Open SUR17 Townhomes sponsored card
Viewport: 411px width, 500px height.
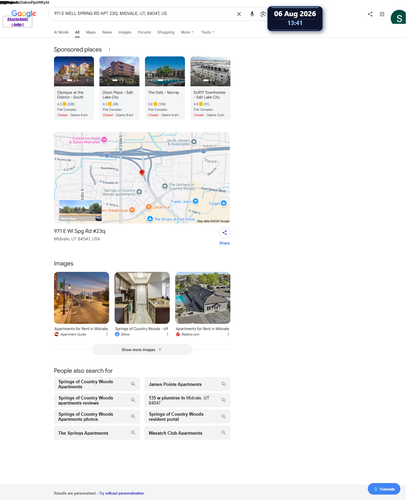click(210, 88)
